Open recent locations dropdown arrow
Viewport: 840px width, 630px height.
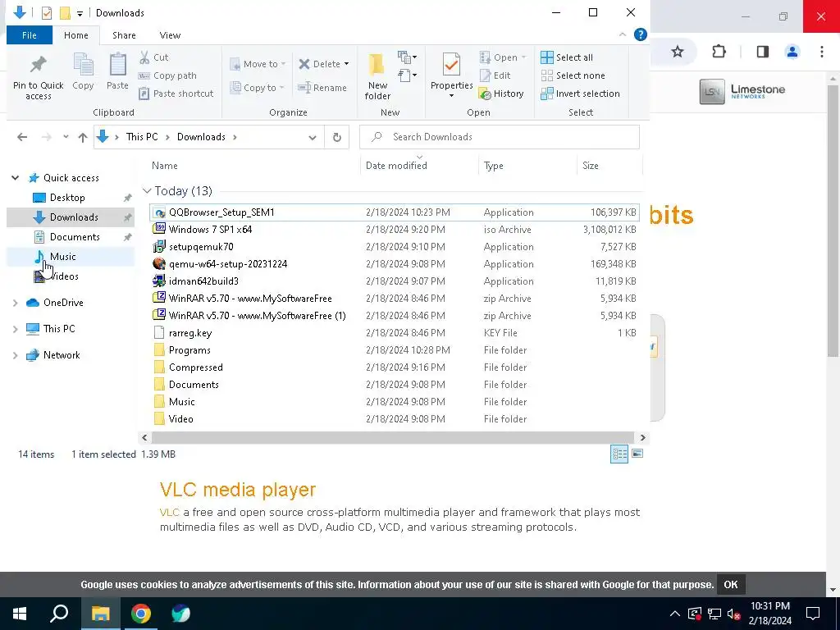66,137
